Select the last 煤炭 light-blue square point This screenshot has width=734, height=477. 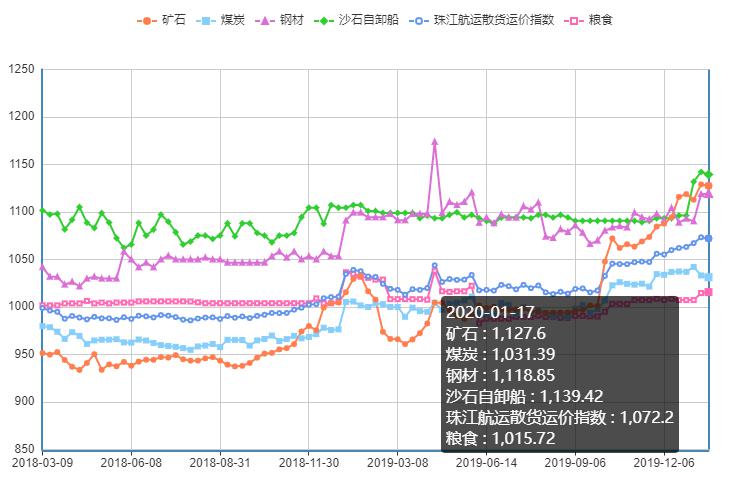pos(709,277)
